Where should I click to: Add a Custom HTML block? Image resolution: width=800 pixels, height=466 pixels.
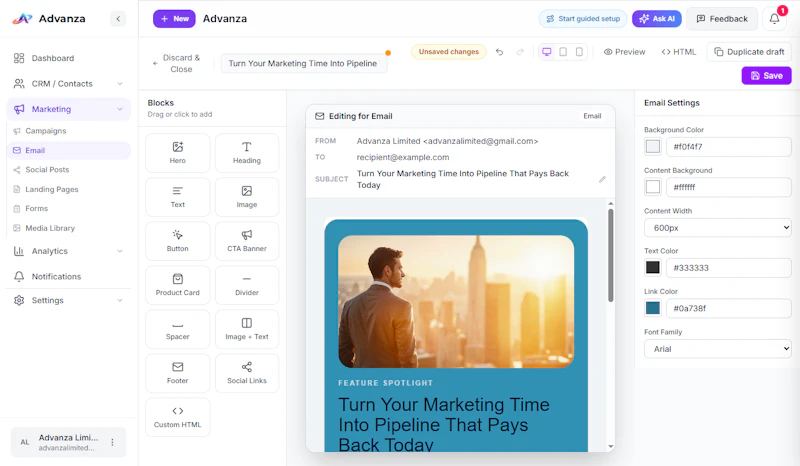pos(178,417)
